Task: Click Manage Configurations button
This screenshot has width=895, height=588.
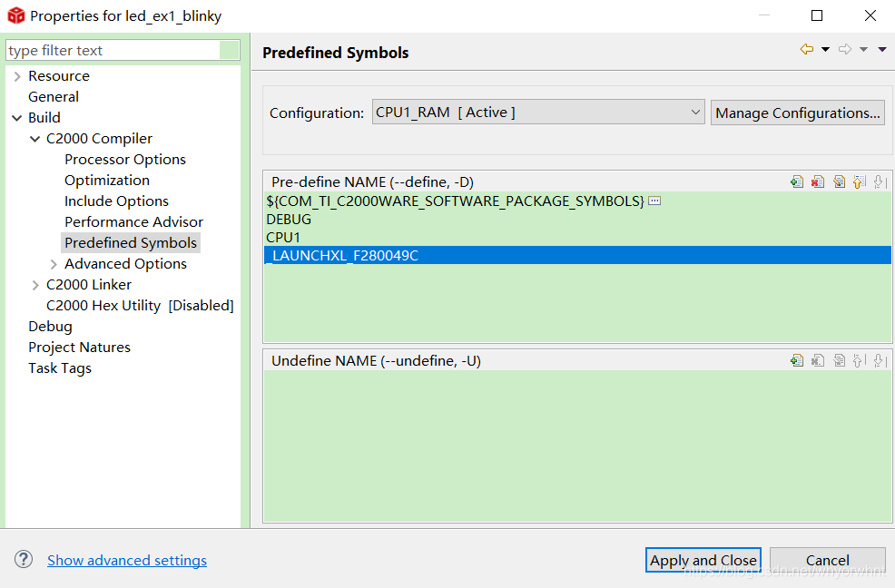Action: click(797, 113)
